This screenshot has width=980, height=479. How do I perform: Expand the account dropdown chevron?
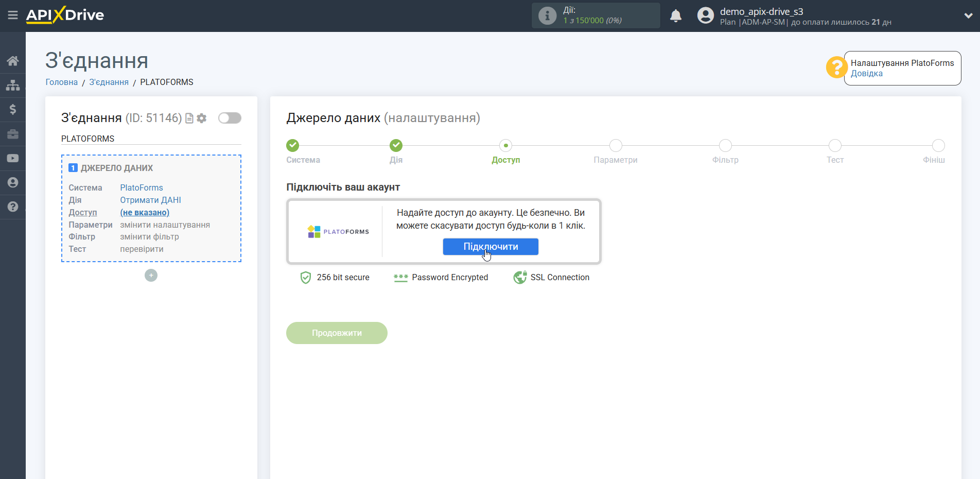coord(968,15)
